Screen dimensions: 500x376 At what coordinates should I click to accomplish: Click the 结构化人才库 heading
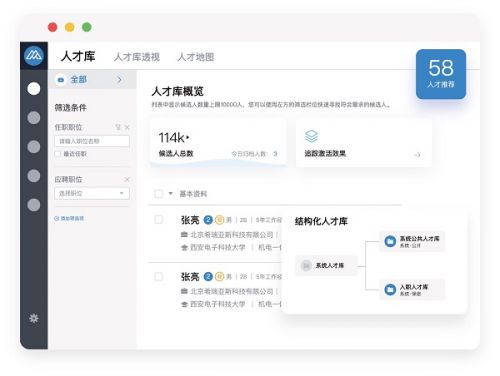click(321, 221)
